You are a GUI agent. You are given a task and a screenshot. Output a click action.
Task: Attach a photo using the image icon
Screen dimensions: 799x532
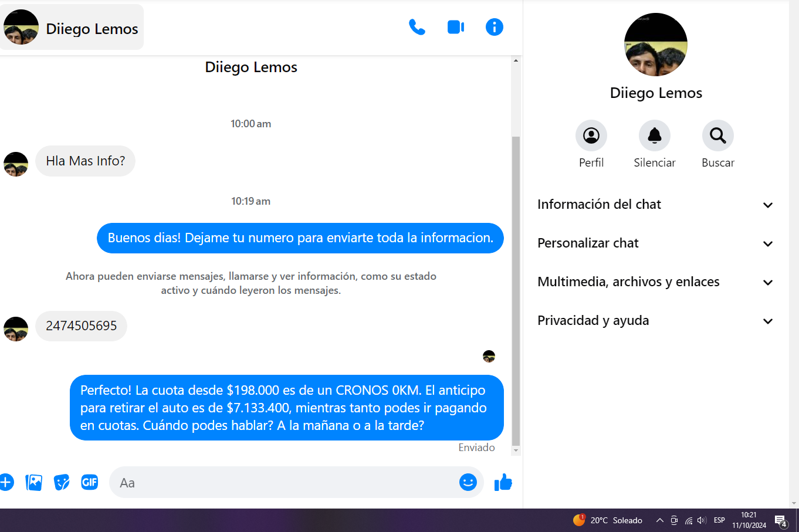point(34,482)
